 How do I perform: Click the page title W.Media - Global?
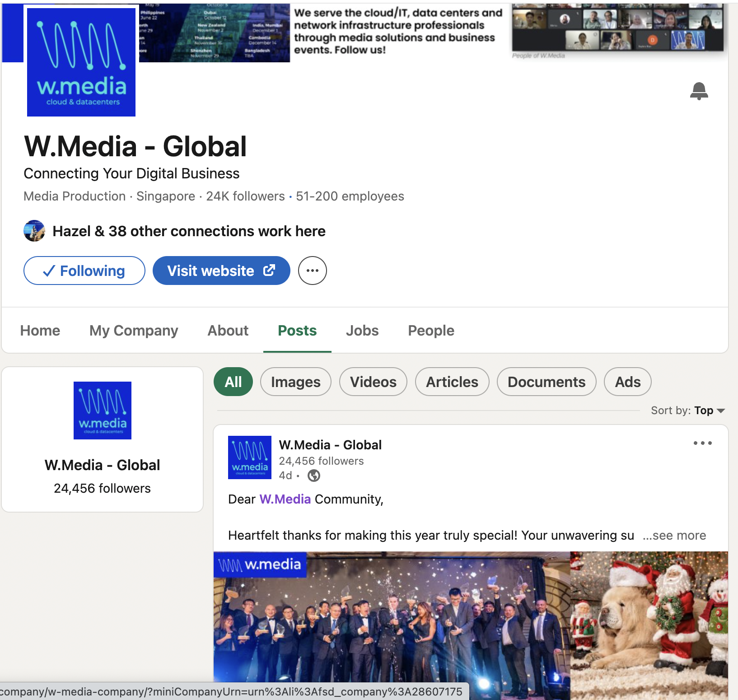(135, 146)
